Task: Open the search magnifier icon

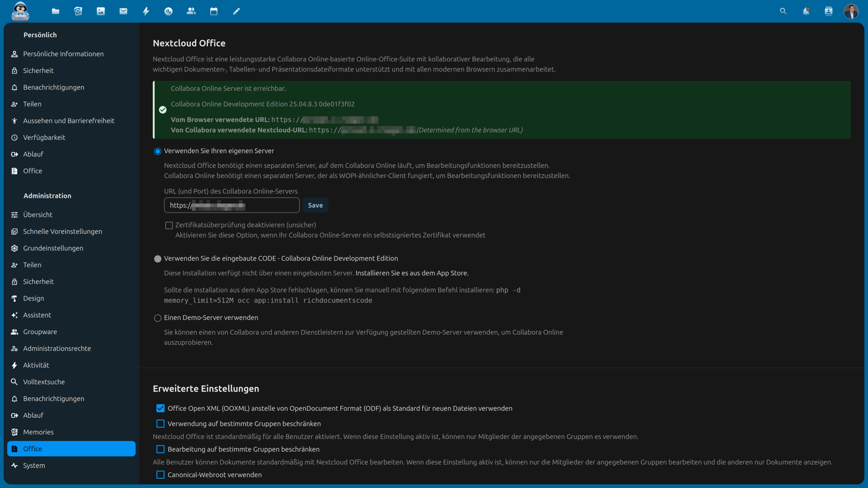Action: tap(783, 11)
